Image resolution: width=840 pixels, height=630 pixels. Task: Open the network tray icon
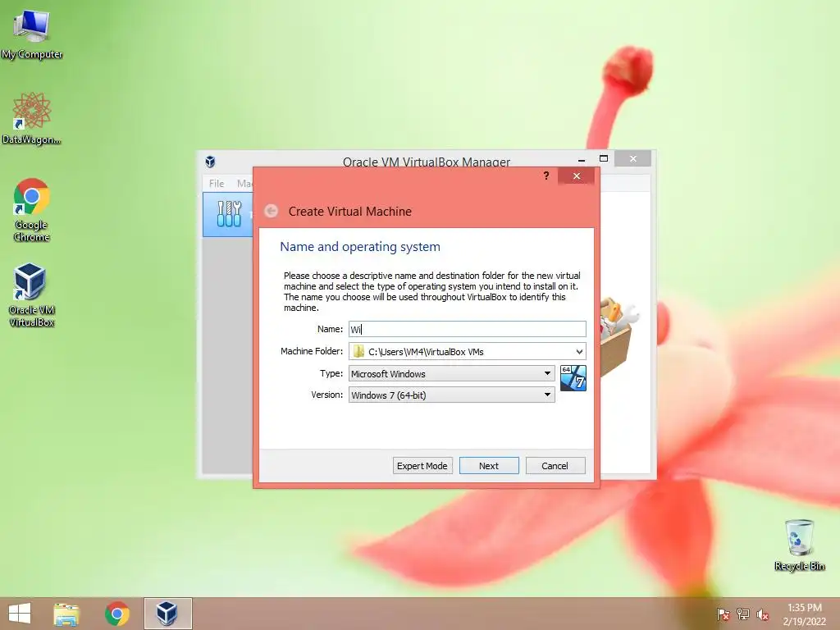[743, 614]
